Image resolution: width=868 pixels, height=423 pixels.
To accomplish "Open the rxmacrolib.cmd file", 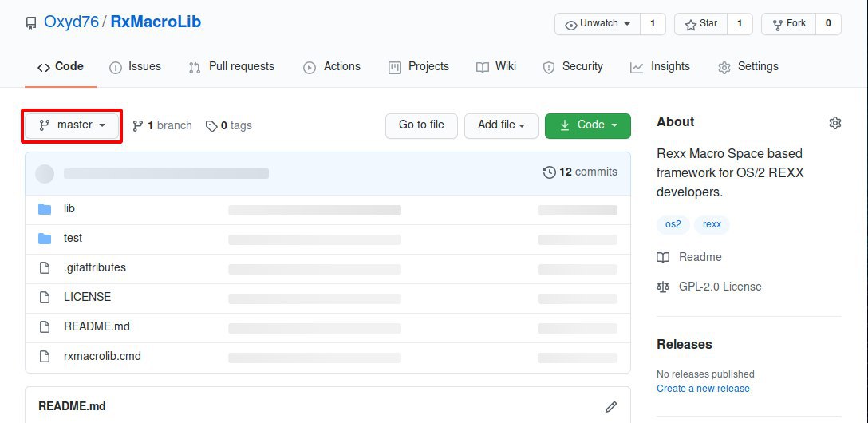I will point(102,356).
